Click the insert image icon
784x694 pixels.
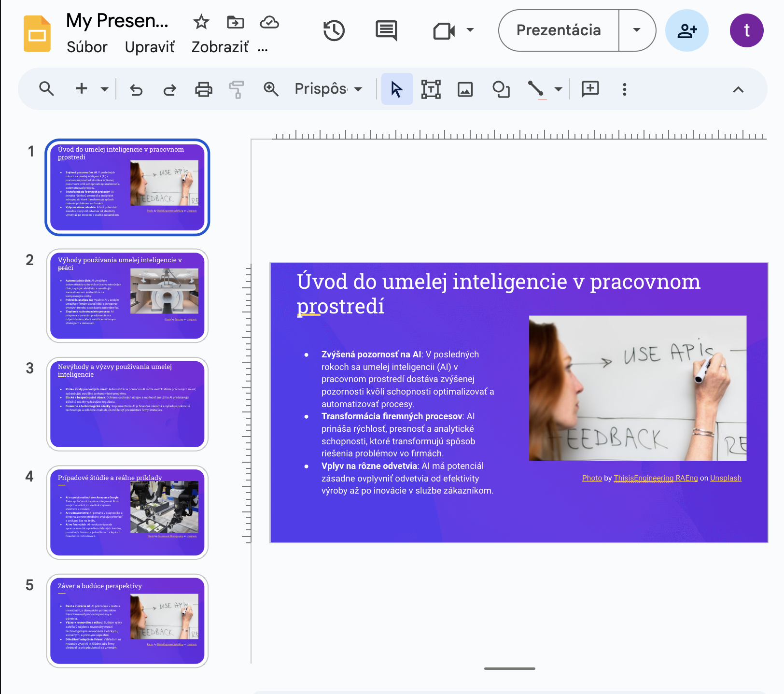point(465,89)
